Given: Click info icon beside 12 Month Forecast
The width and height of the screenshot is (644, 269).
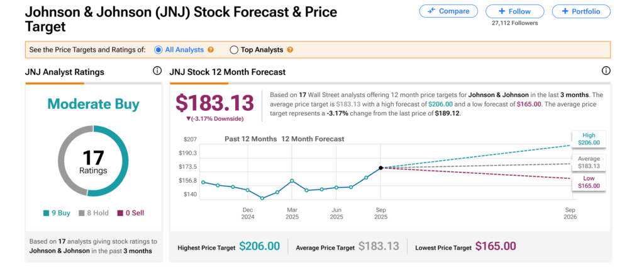Looking at the screenshot, I should pos(606,71).
